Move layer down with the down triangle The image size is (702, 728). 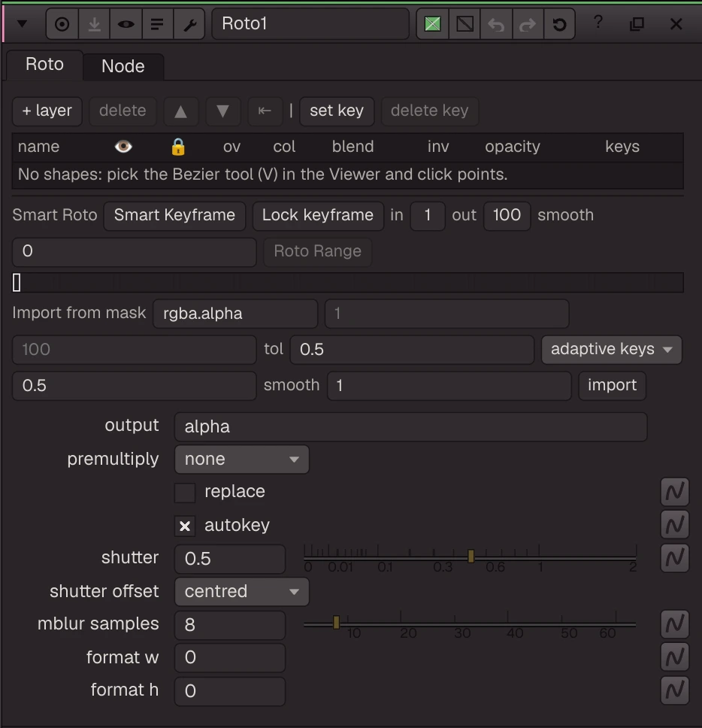tap(222, 111)
